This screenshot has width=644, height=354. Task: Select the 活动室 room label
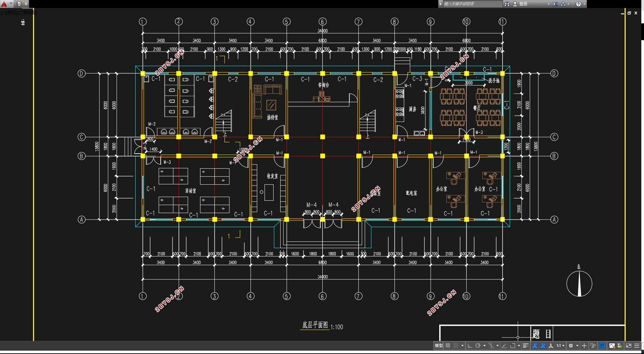pyautogui.click(x=190, y=191)
